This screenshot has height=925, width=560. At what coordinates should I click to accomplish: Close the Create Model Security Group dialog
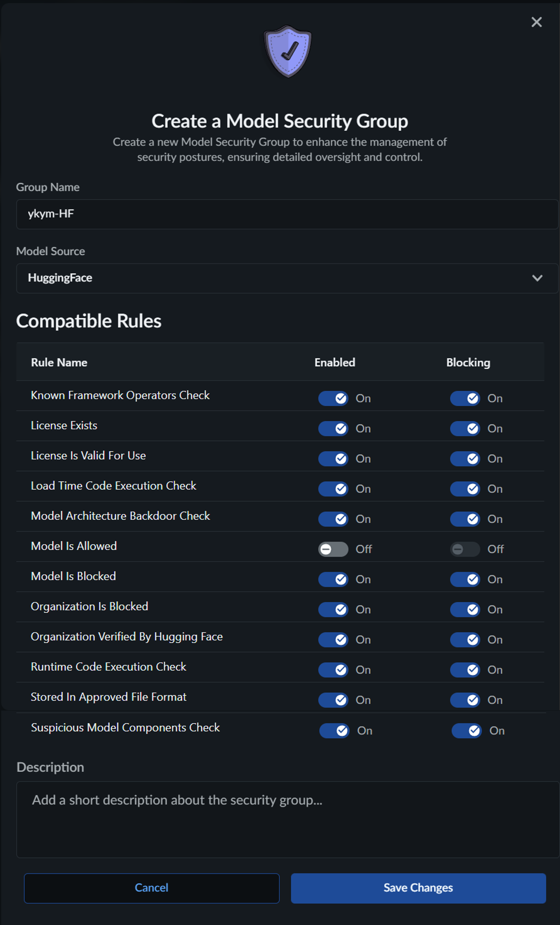(536, 22)
